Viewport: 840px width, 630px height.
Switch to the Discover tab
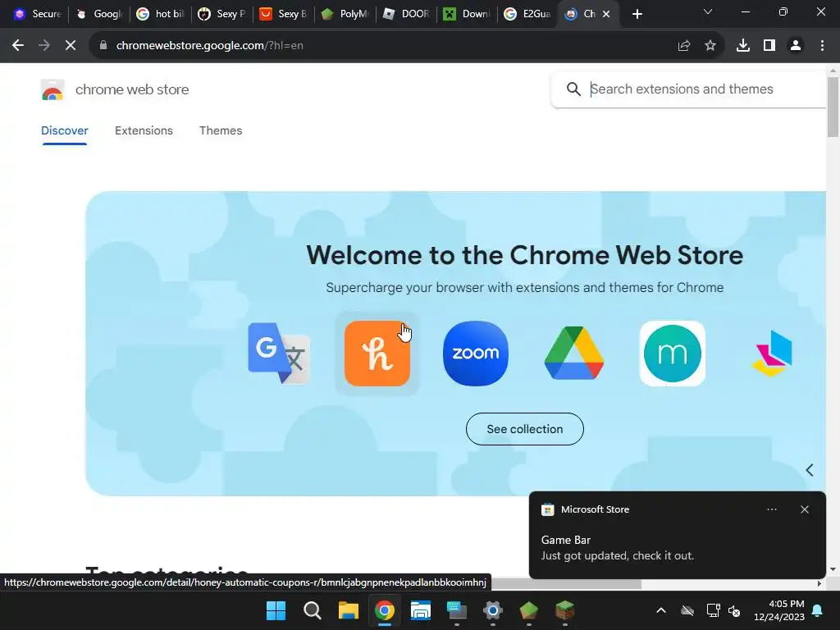tap(64, 130)
